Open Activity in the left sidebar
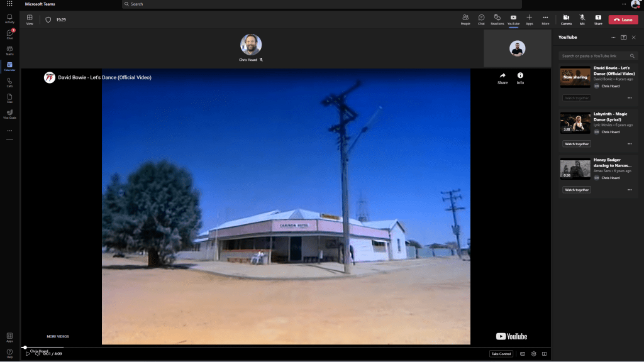 [x=9, y=18]
